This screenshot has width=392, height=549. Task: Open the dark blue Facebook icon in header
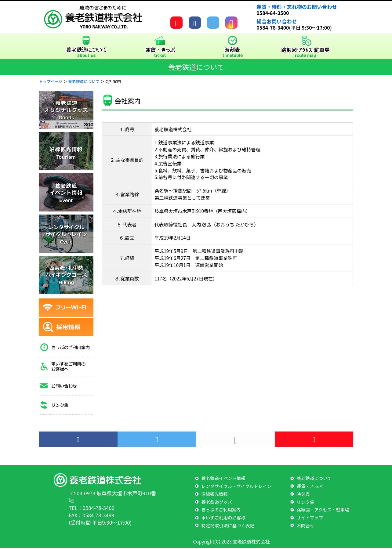(x=195, y=23)
